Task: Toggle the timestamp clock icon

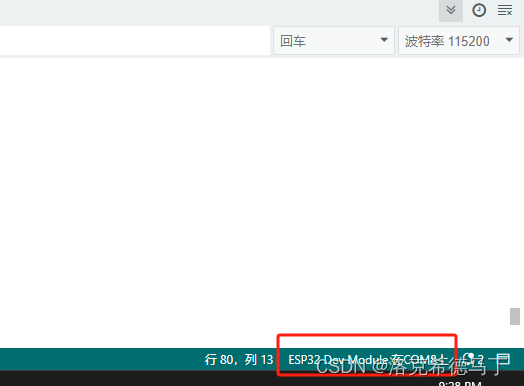Action: tap(479, 10)
